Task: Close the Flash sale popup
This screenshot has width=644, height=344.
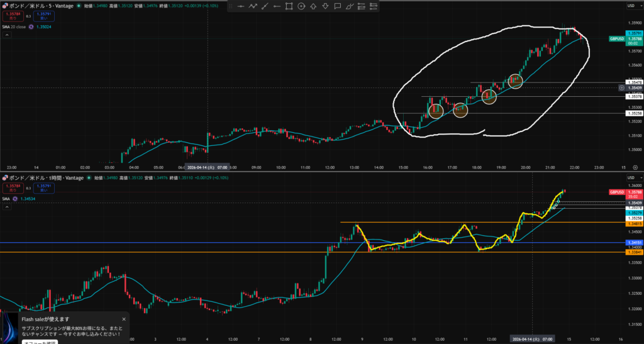Action: point(123,319)
